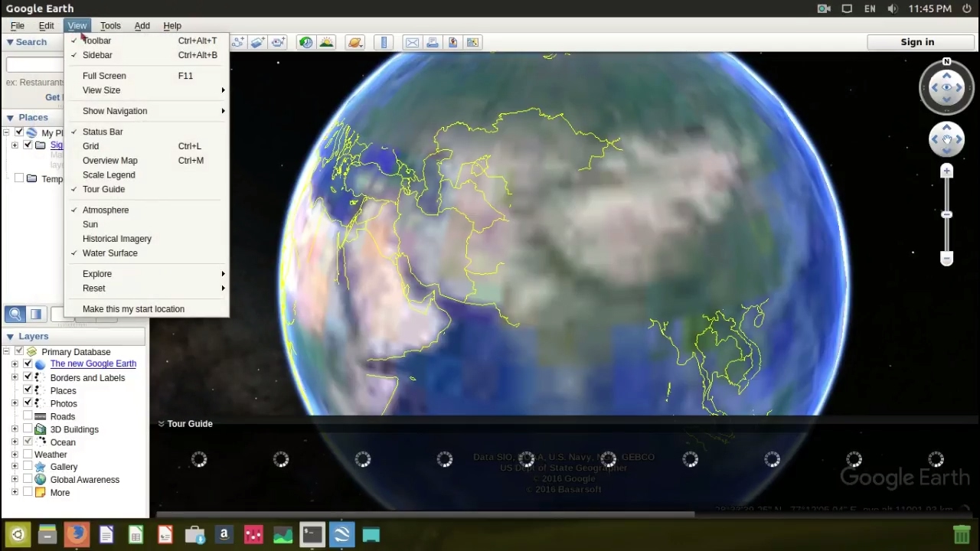This screenshot has height=551, width=980.
Task: Click the View in Google Maps icon
Action: (x=472, y=42)
